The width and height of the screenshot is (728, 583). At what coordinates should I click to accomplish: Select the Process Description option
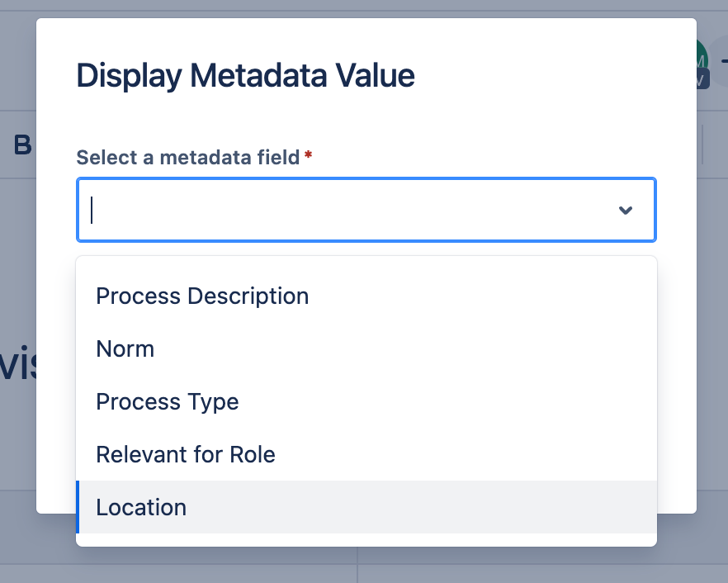coord(202,296)
